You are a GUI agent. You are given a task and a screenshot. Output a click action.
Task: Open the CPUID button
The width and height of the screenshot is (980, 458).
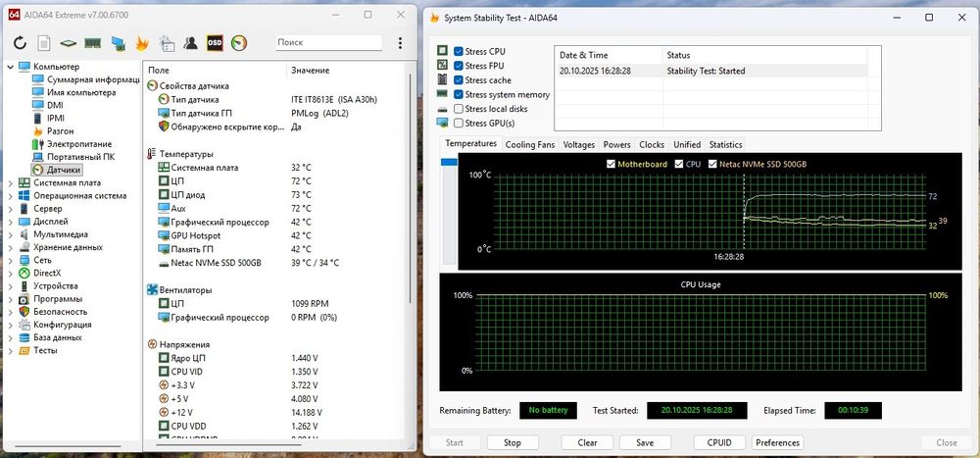719,442
